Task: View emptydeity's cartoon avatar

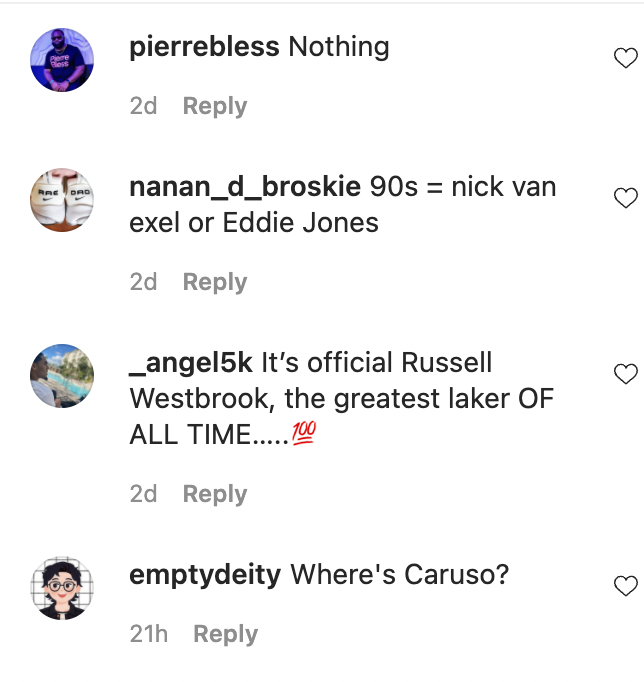Action: pos(62,588)
